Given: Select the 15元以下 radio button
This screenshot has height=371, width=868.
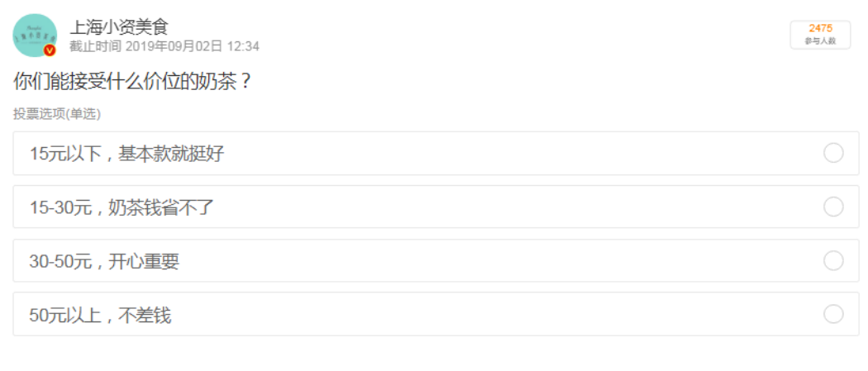Looking at the screenshot, I should pos(833,153).
